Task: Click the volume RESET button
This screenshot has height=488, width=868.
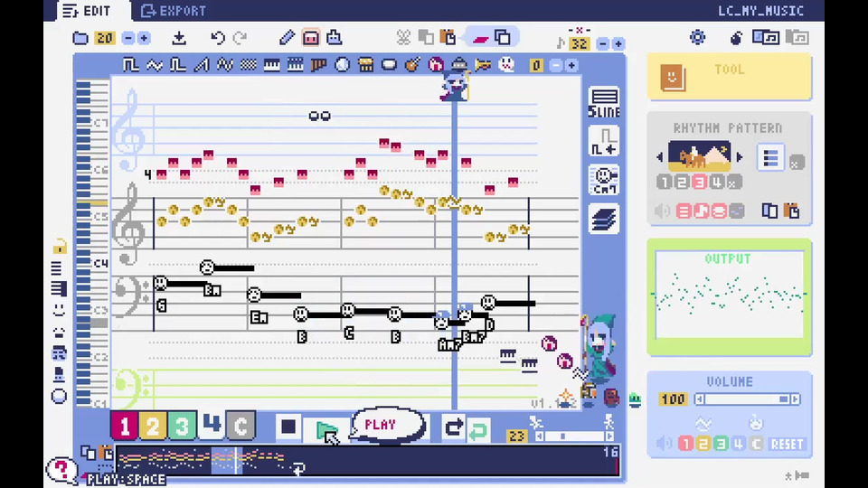Action: coord(787,445)
